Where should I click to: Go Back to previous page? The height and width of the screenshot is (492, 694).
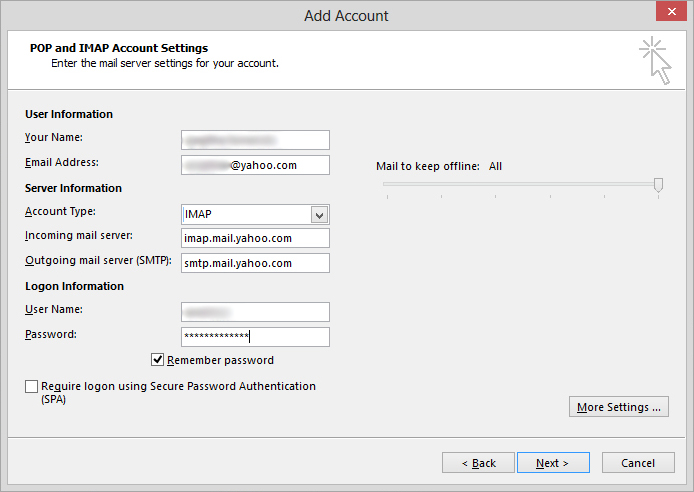coord(478,463)
